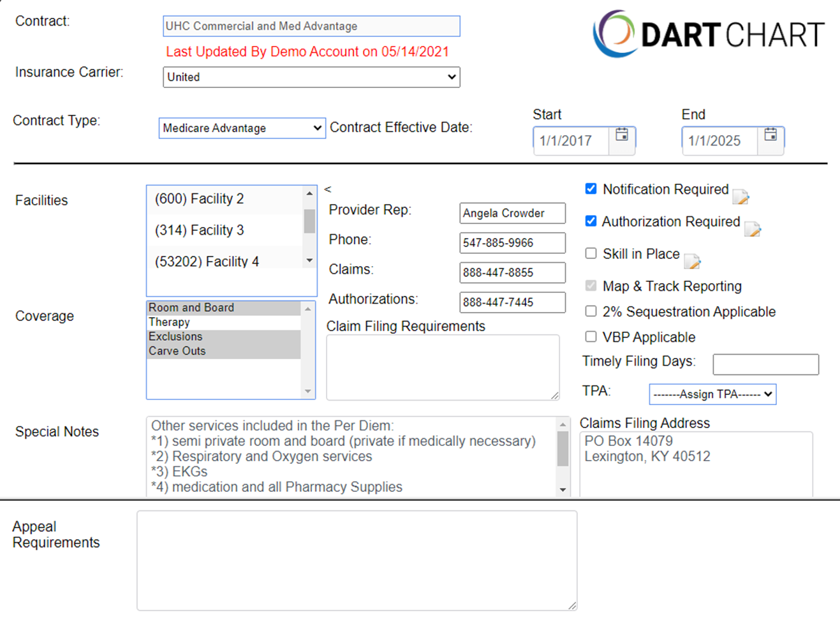Open the Assign TPA dropdown
The width and height of the screenshot is (840, 622).
click(x=712, y=394)
